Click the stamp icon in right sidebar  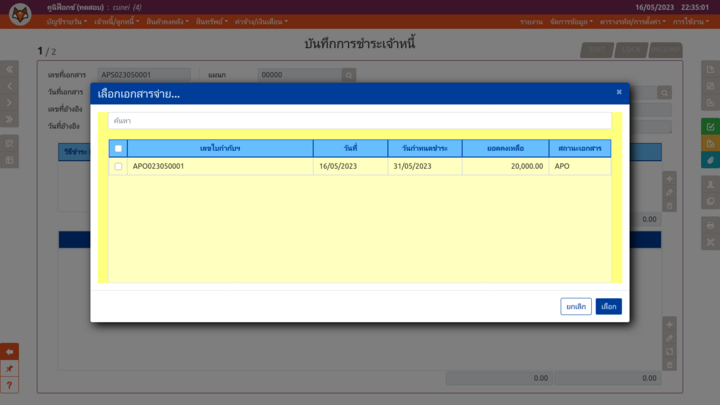(x=710, y=184)
